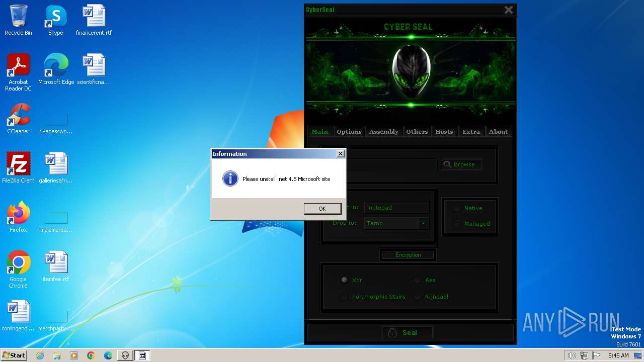The width and height of the screenshot is (644, 362).
Task: Select the Main tab
Action: pyautogui.click(x=320, y=132)
